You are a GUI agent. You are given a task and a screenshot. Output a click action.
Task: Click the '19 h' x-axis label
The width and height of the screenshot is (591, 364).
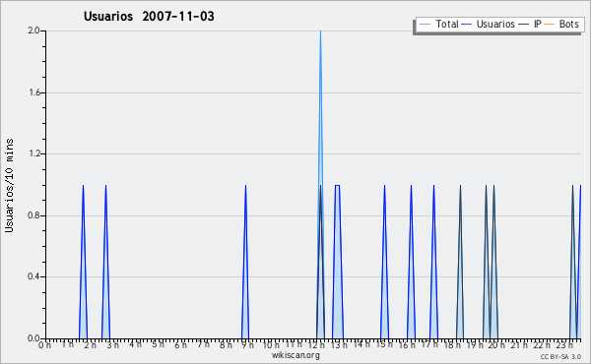(475, 345)
